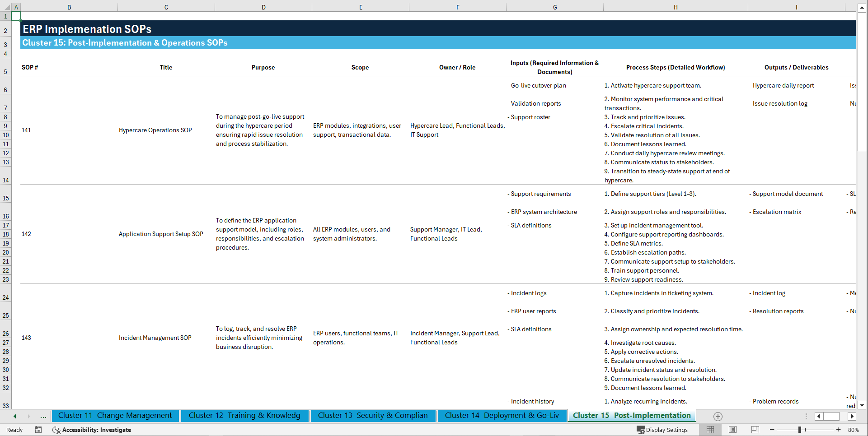Image resolution: width=868 pixels, height=436 pixels.
Task: Switch to the Cluster 11 Change Management tab
Action: point(115,416)
